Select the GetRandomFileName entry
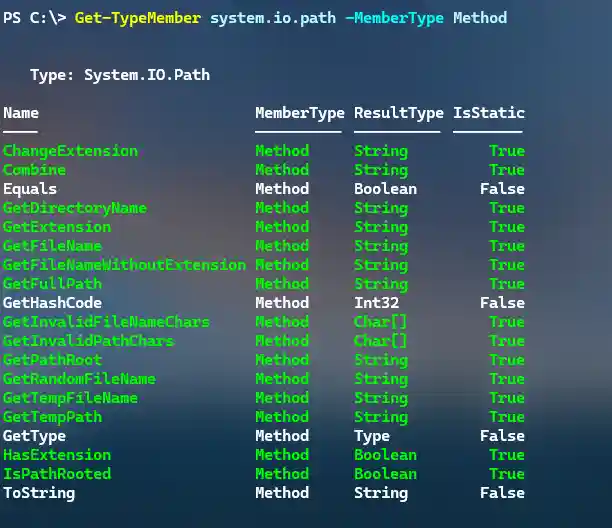This screenshot has width=612, height=528. pyautogui.click(x=80, y=379)
